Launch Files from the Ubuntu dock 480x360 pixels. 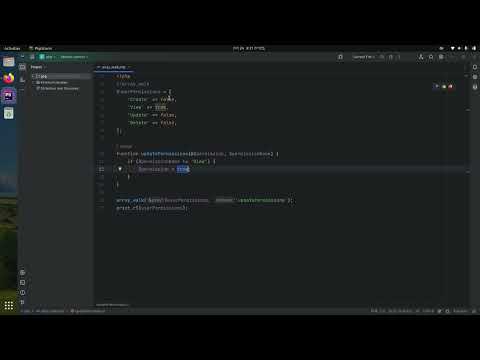(x=9, y=62)
